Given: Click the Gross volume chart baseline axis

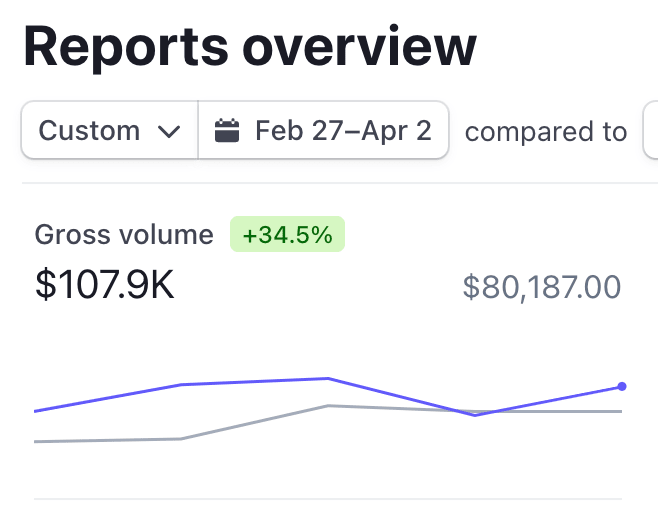Looking at the screenshot, I should pyautogui.click(x=328, y=498).
